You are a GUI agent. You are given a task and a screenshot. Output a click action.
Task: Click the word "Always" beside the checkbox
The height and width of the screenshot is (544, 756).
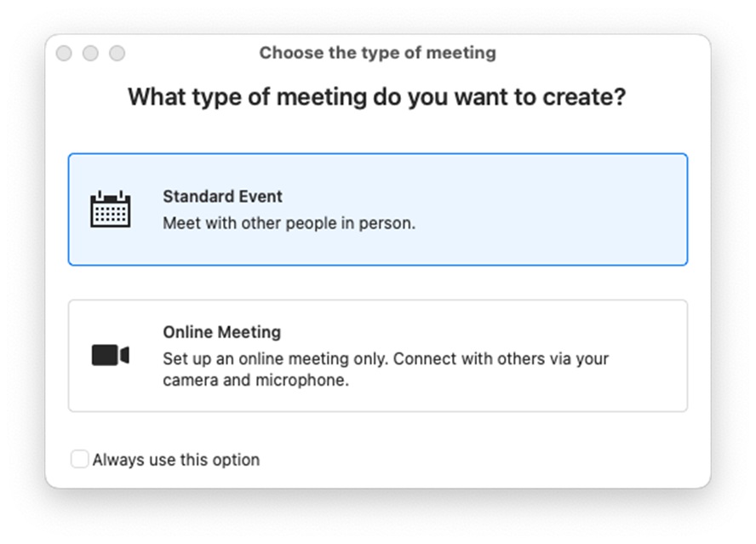[115, 460]
